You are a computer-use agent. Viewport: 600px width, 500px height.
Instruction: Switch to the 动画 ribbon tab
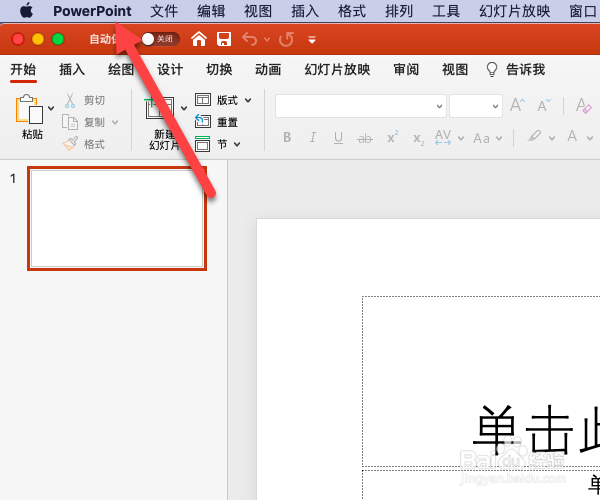pos(268,70)
